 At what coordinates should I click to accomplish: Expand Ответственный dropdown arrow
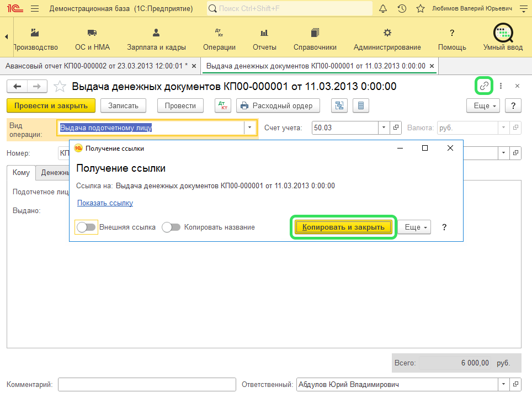[503, 384]
